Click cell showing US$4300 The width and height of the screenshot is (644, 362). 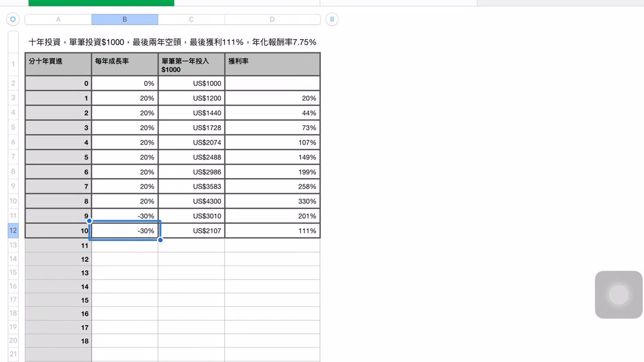point(191,201)
